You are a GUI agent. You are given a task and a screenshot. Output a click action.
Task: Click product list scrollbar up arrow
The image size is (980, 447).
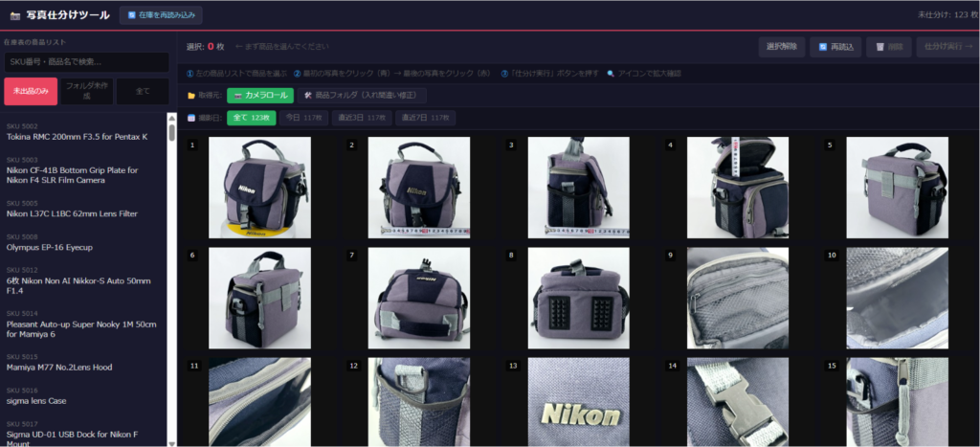click(x=172, y=117)
